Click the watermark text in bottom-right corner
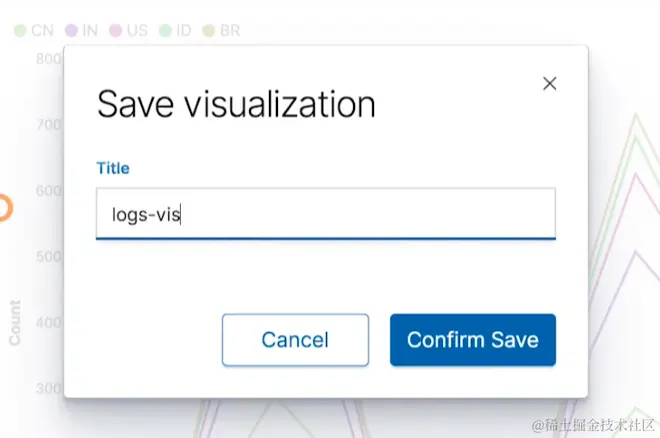 pyautogui.click(x=590, y=425)
